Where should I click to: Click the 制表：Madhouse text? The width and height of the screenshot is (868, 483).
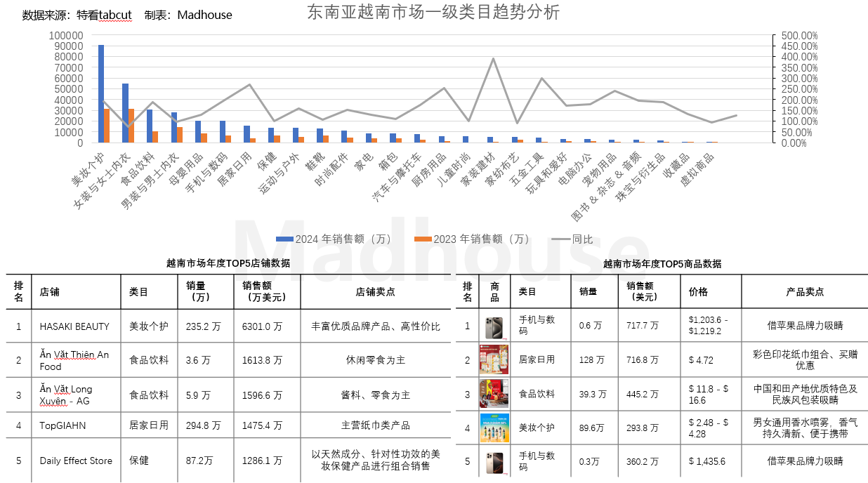pyautogui.click(x=188, y=15)
